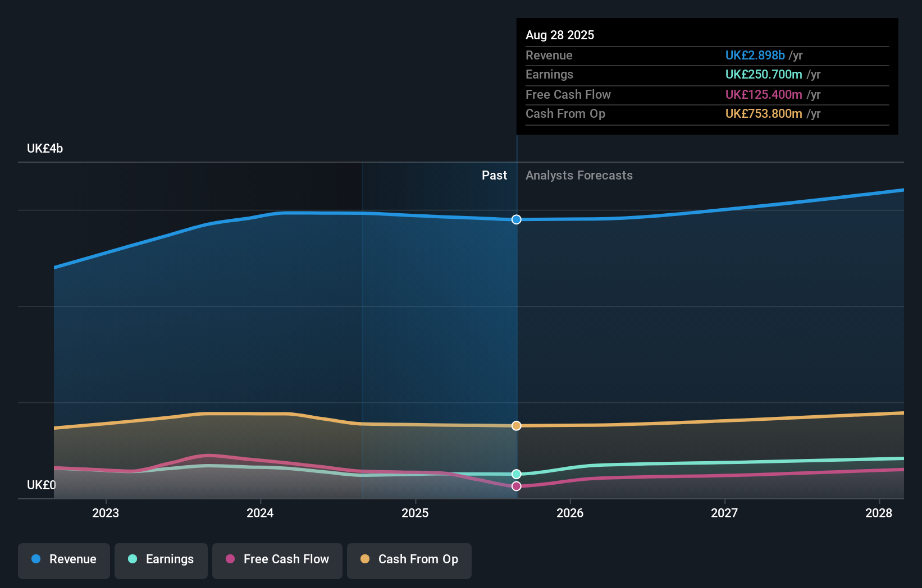
Task: Click the blue Revenue legend dot
Action: coord(35,559)
